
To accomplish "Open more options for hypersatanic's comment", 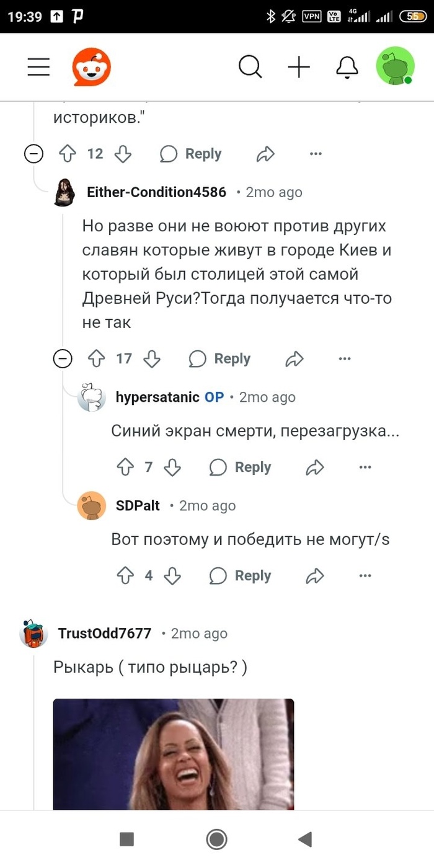I will [365, 467].
